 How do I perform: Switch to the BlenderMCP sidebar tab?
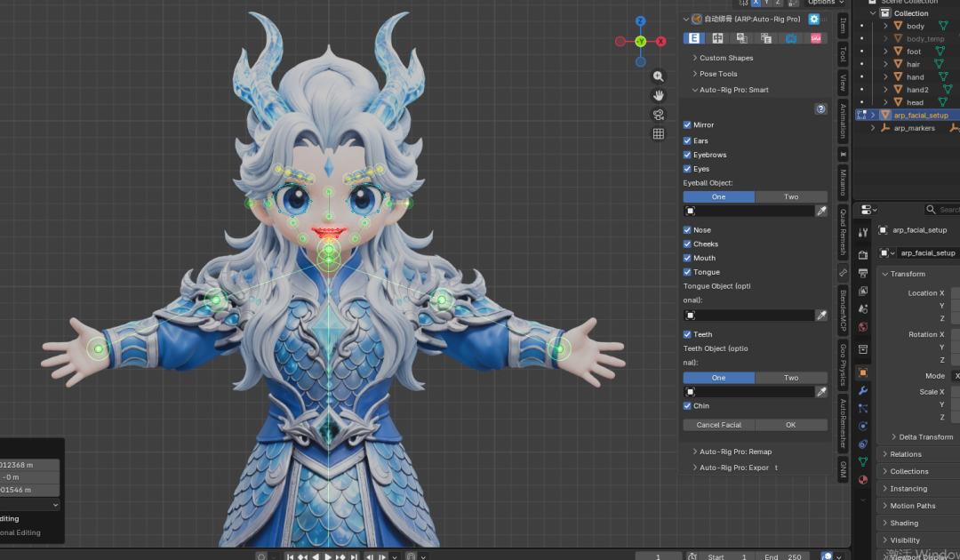click(843, 310)
